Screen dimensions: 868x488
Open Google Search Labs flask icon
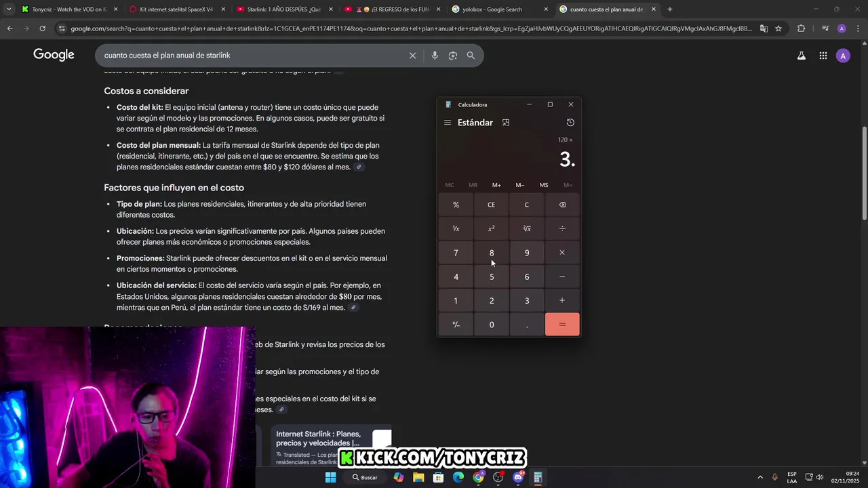(802, 56)
